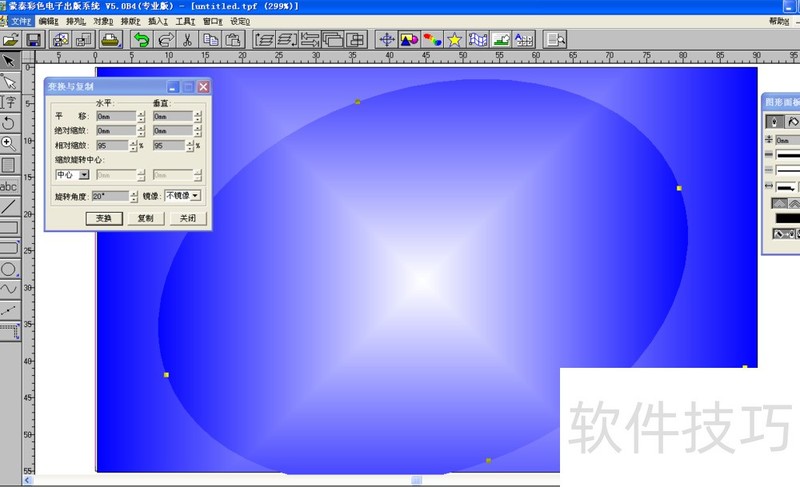Click the Paste clipboard icon

[x=233, y=40]
